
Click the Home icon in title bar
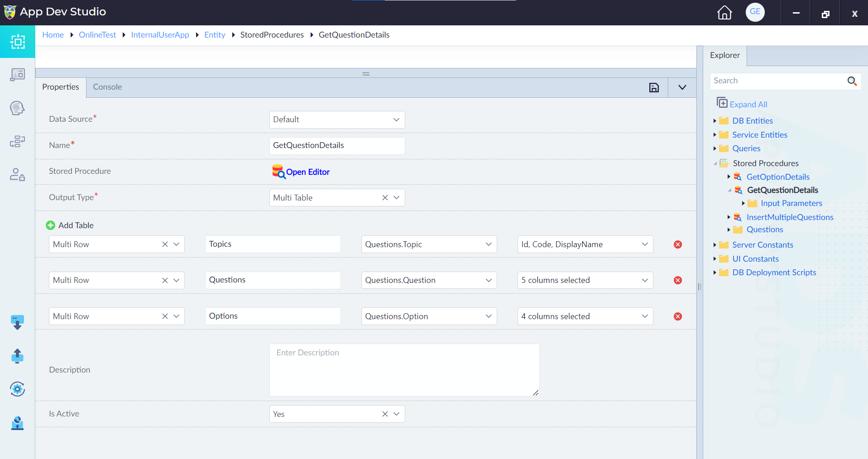724,12
